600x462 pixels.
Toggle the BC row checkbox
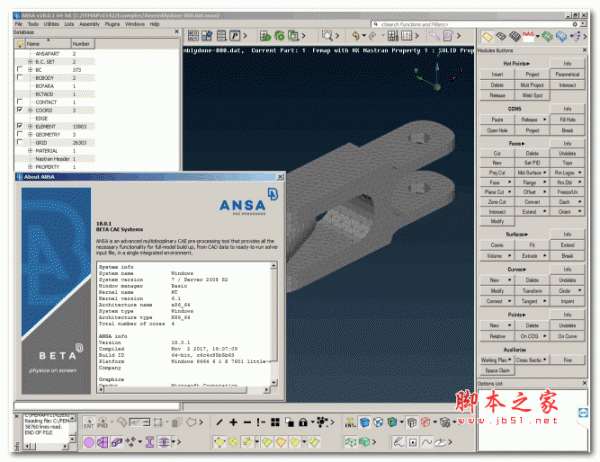20,69
